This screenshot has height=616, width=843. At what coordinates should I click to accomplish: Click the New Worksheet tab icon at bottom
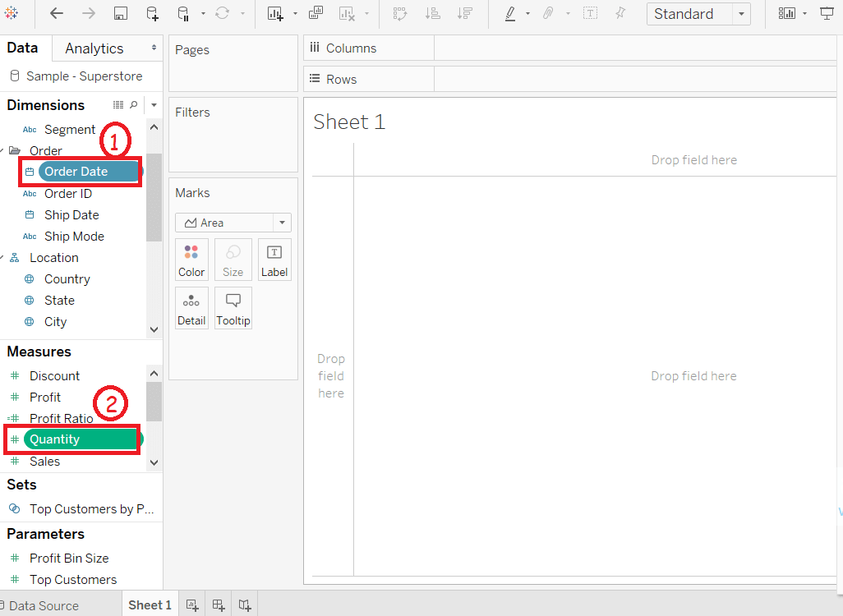pyautogui.click(x=192, y=605)
